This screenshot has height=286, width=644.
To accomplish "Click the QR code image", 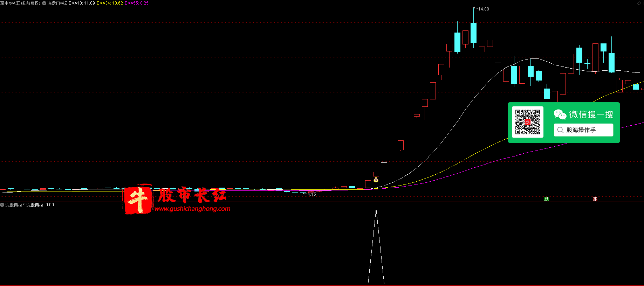I will point(528,122).
